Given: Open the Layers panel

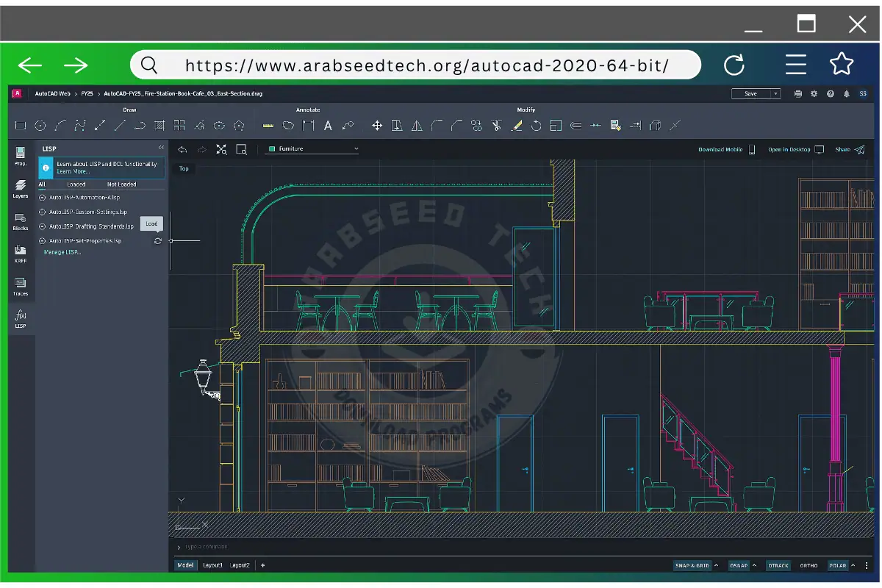Looking at the screenshot, I should (x=21, y=189).
